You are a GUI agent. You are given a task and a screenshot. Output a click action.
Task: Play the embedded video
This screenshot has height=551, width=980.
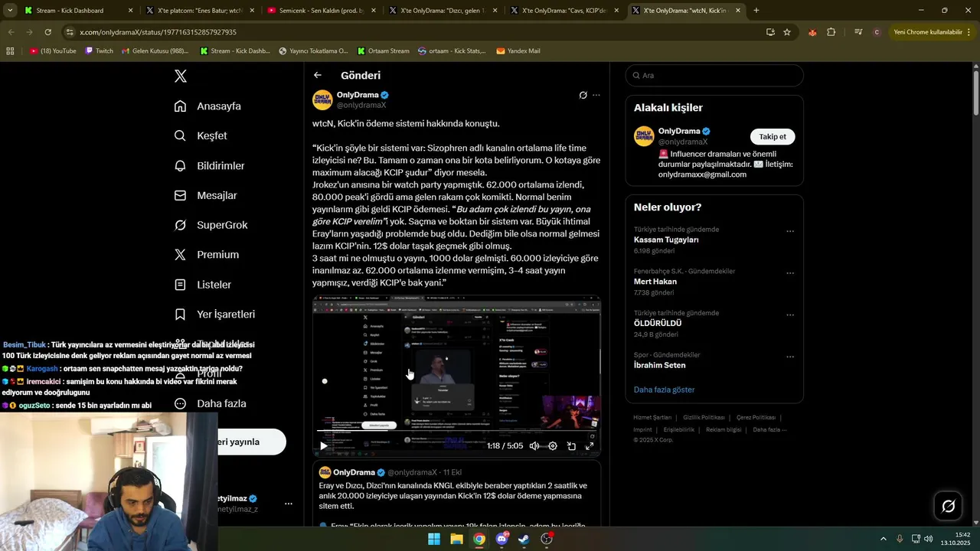[x=324, y=446]
